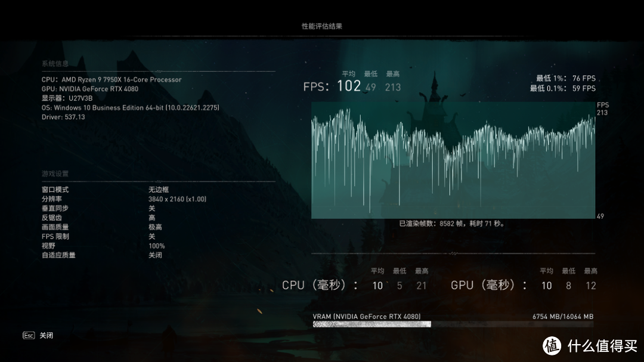Click the 系统信息 section heading
The height and width of the screenshot is (362, 644).
[55, 63]
